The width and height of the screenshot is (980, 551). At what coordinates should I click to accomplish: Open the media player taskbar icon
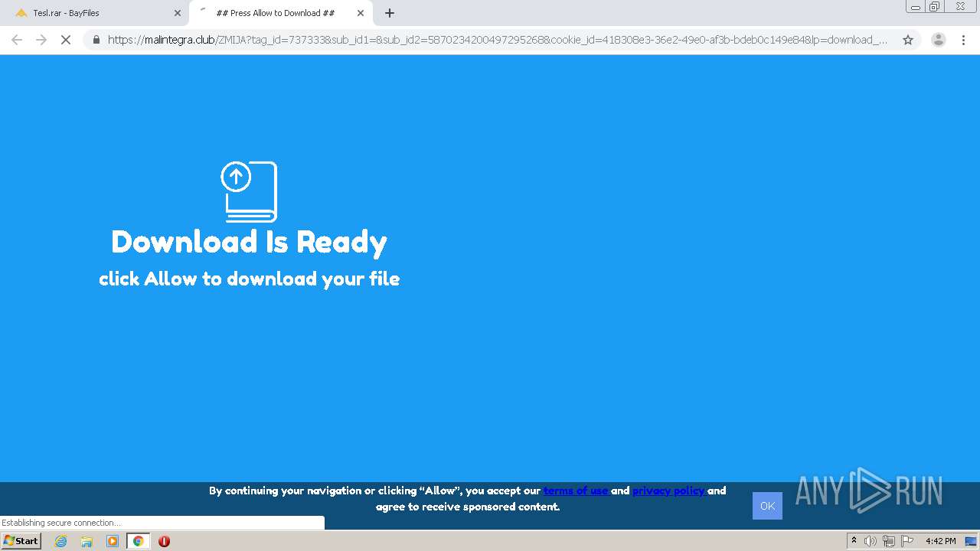(113, 541)
